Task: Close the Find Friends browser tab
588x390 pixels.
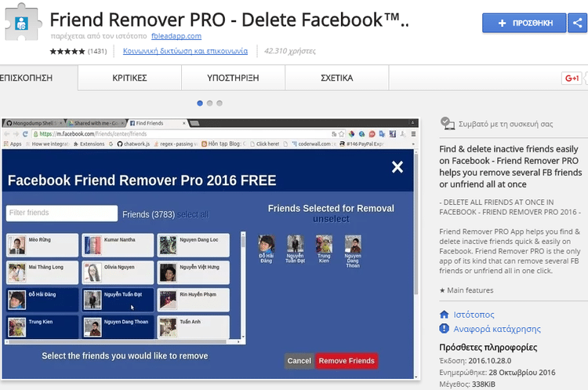Action: coord(183,123)
